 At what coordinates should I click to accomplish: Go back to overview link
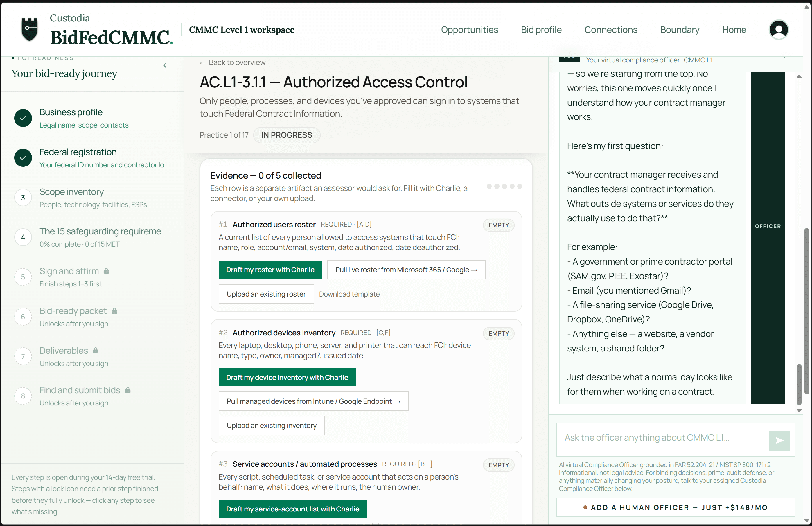233,62
